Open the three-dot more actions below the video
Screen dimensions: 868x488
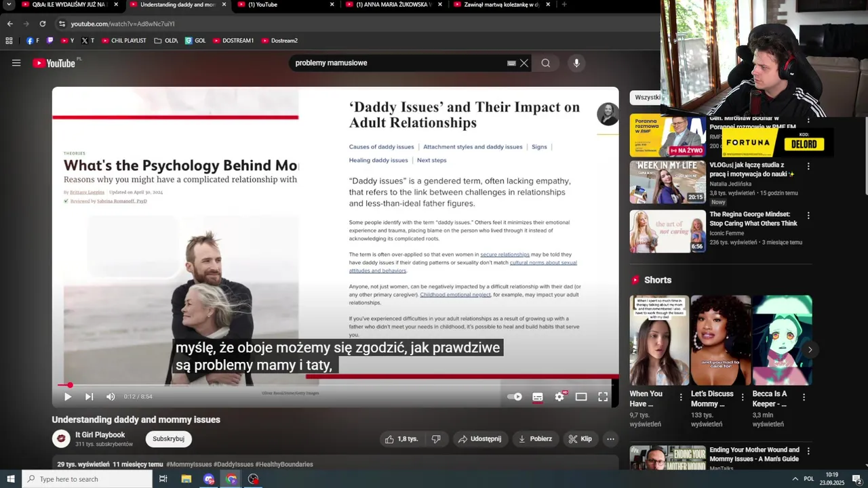tap(610, 439)
